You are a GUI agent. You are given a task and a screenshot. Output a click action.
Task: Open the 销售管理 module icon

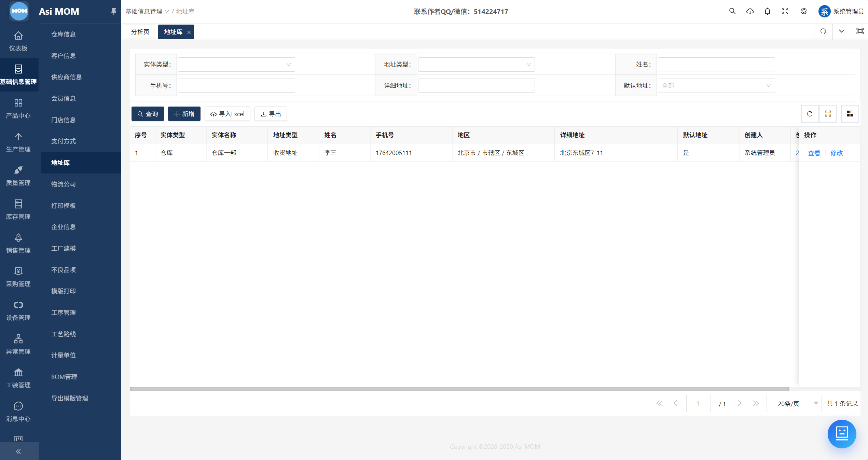18,238
